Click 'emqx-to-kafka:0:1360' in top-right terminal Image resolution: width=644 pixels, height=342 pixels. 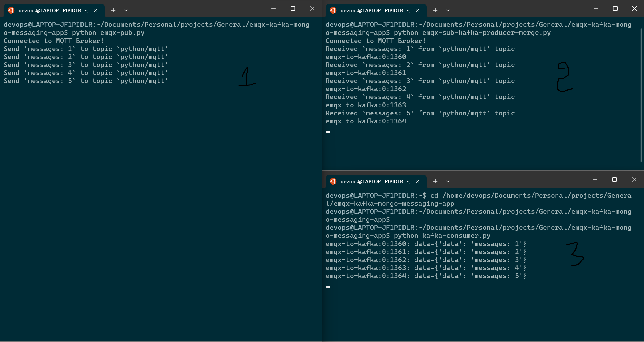tap(366, 57)
